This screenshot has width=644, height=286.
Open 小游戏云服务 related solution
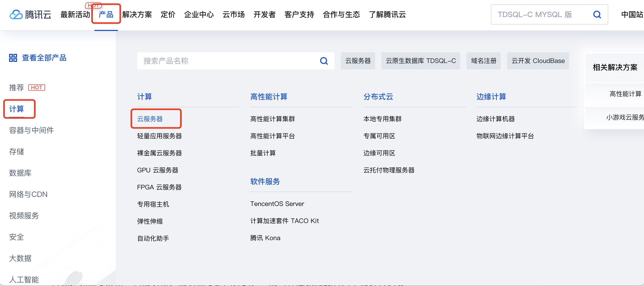point(625,117)
